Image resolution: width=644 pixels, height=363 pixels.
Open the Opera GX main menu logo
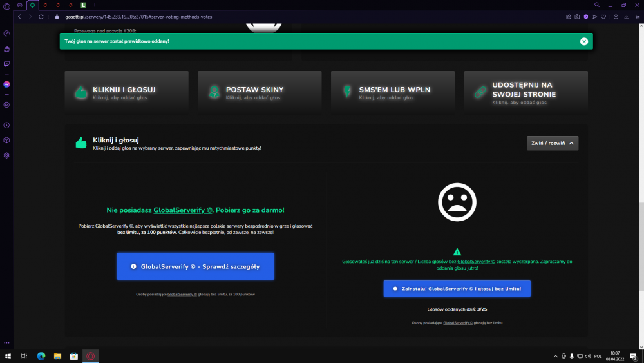(x=6, y=6)
